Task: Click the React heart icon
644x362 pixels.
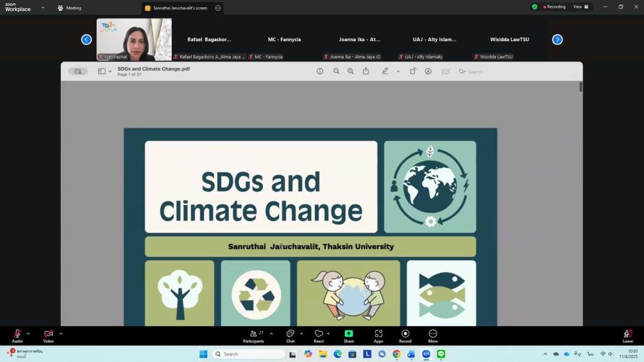Action: tap(318, 334)
